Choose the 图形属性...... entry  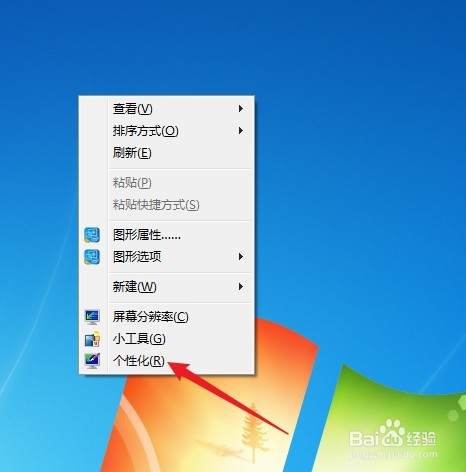[167, 235]
